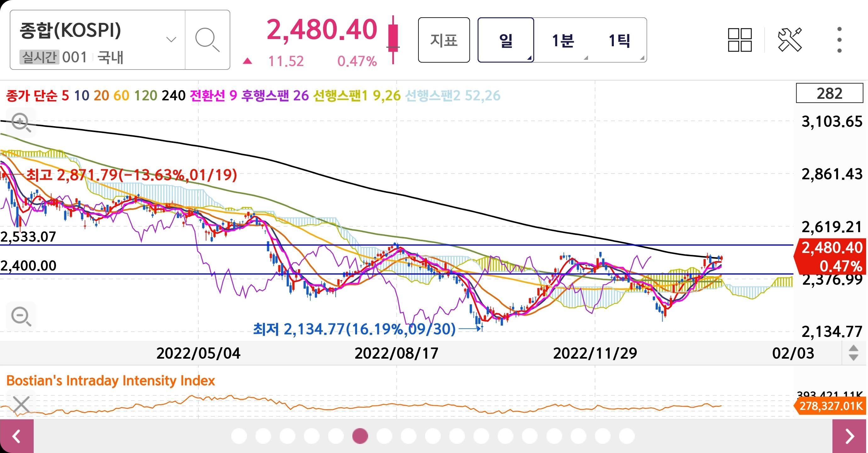Viewport: 868px width, 453px height.
Task: Select the first page indicator dot
Action: (239, 436)
